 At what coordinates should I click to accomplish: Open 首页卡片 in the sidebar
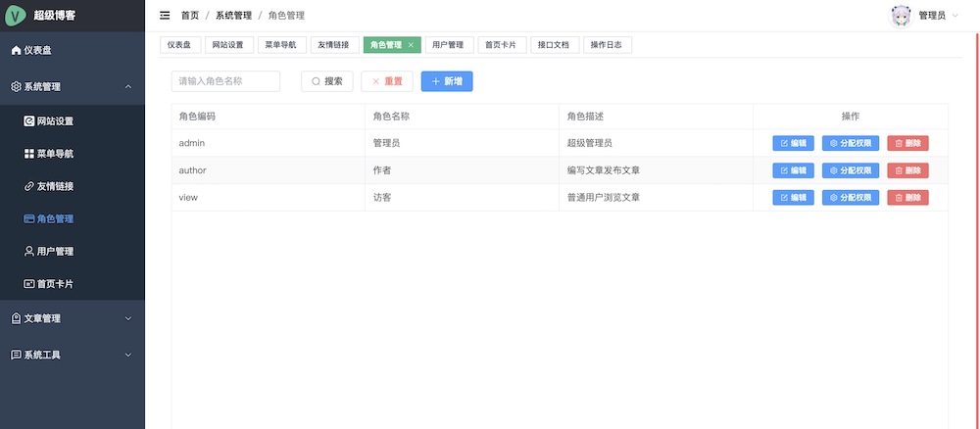tap(73, 283)
